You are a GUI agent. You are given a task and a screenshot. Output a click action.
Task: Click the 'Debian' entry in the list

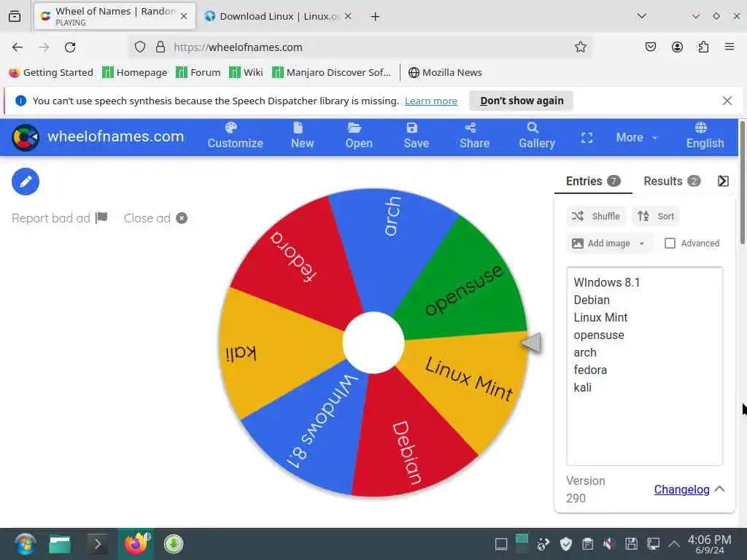(x=591, y=300)
